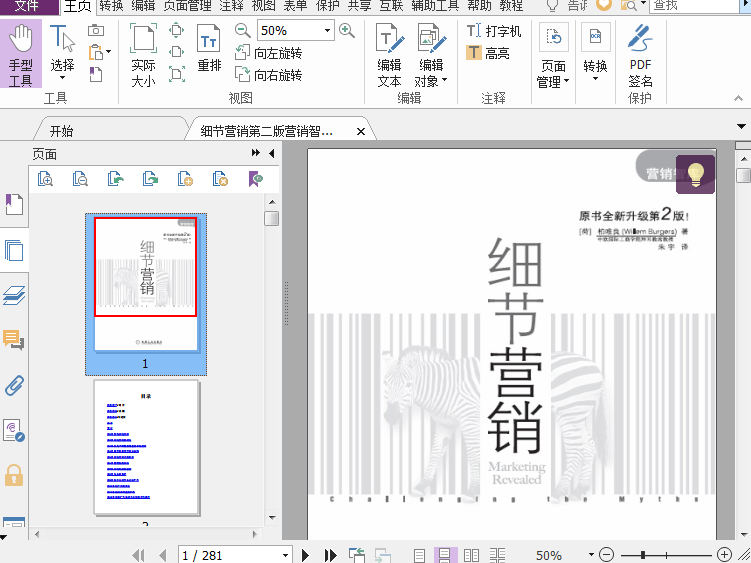Open the OCR Convert (转换) ribbon dropdown
The height and width of the screenshot is (563, 751).
click(595, 53)
